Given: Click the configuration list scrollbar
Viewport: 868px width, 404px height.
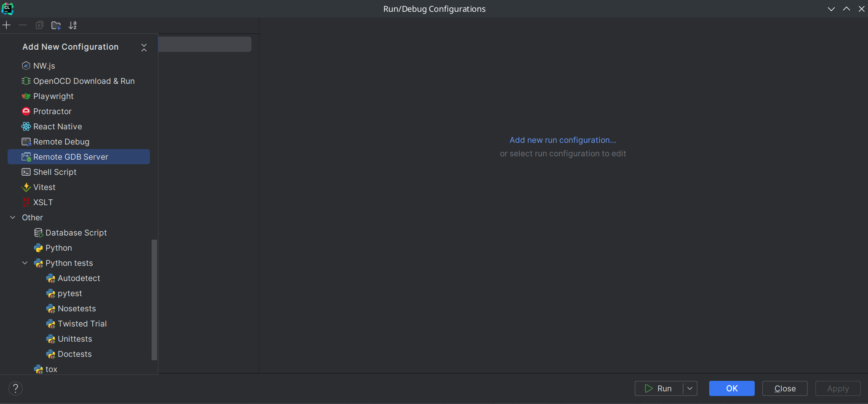Looking at the screenshot, I should pyautogui.click(x=154, y=300).
